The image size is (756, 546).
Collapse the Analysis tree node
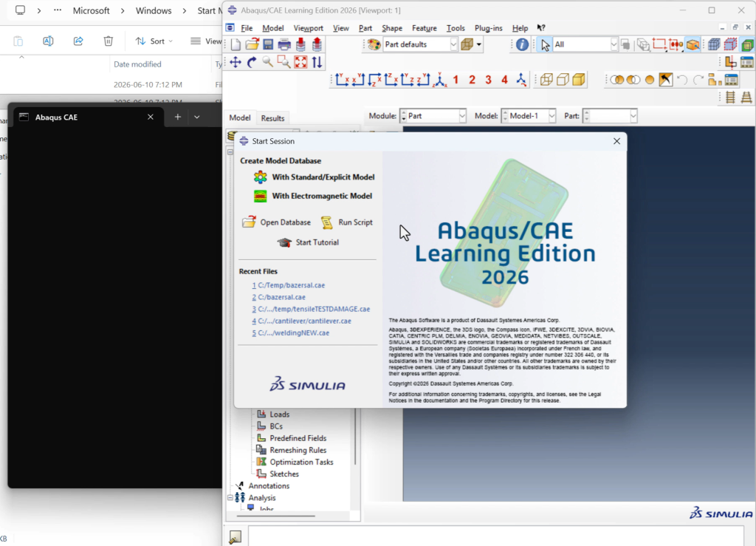[x=230, y=497]
